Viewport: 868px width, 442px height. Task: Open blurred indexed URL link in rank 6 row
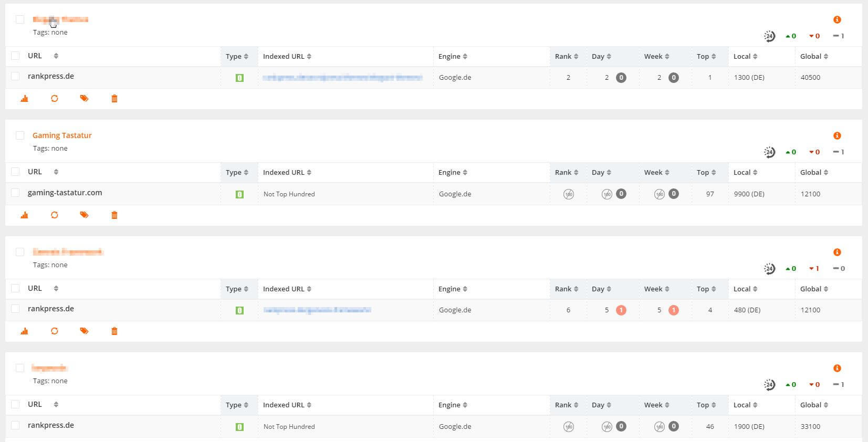coord(317,310)
